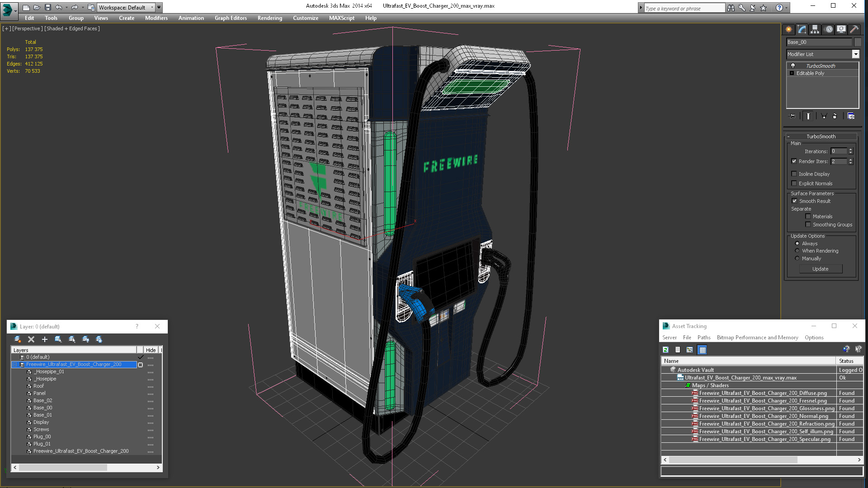The width and height of the screenshot is (868, 488).
Task: Click the Save File icon
Action: point(47,7)
